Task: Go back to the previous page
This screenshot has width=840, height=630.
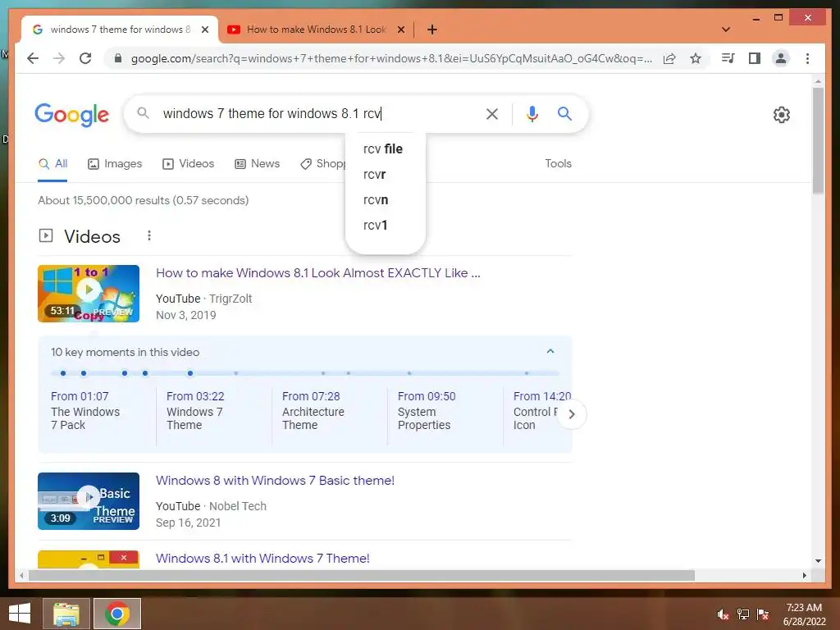Action: coord(33,58)
